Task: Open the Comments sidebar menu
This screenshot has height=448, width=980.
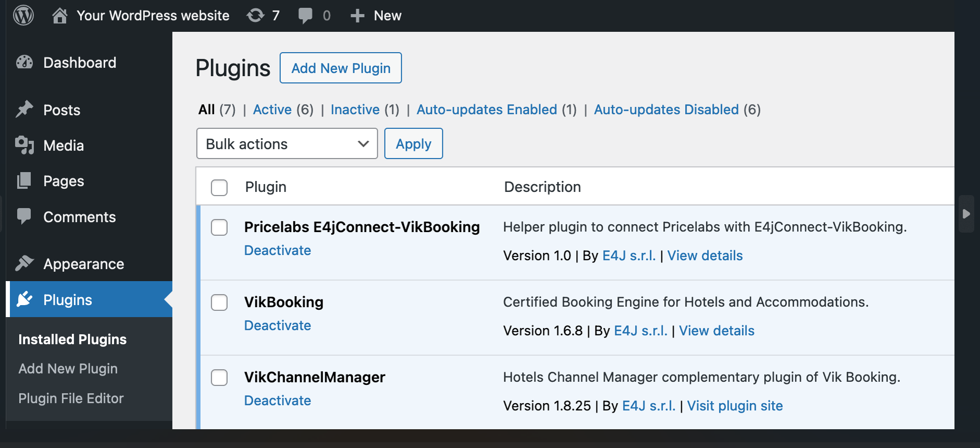Action: pos(80,217)
